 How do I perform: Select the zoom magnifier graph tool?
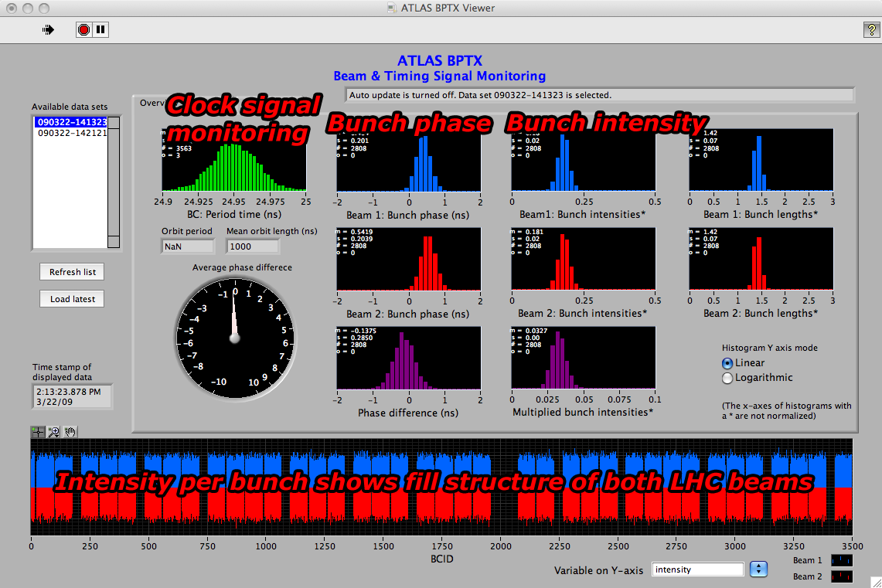[x=54, y=432]
